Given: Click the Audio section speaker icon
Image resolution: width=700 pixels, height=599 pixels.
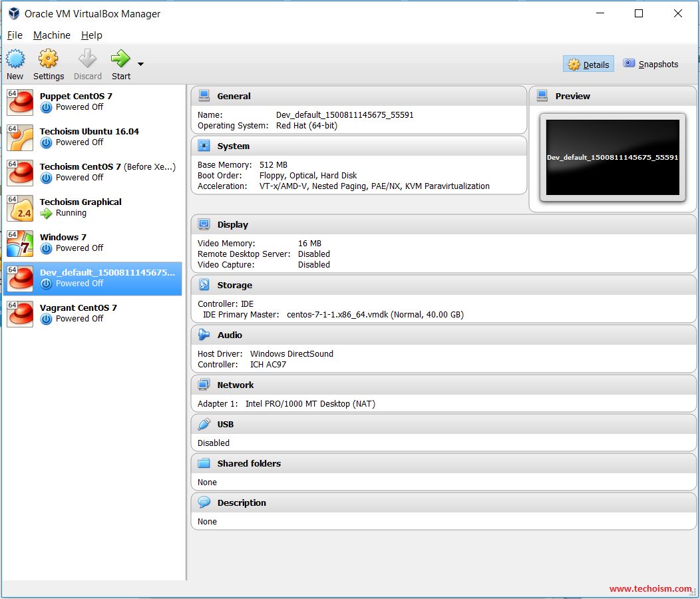Looking at the screenshot, I should click(204, 335).
